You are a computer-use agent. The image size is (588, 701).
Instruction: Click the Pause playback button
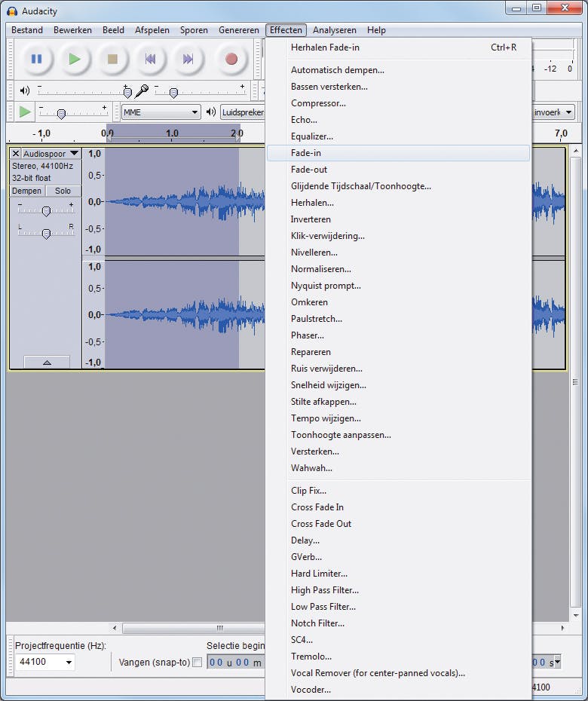[36, 59]
